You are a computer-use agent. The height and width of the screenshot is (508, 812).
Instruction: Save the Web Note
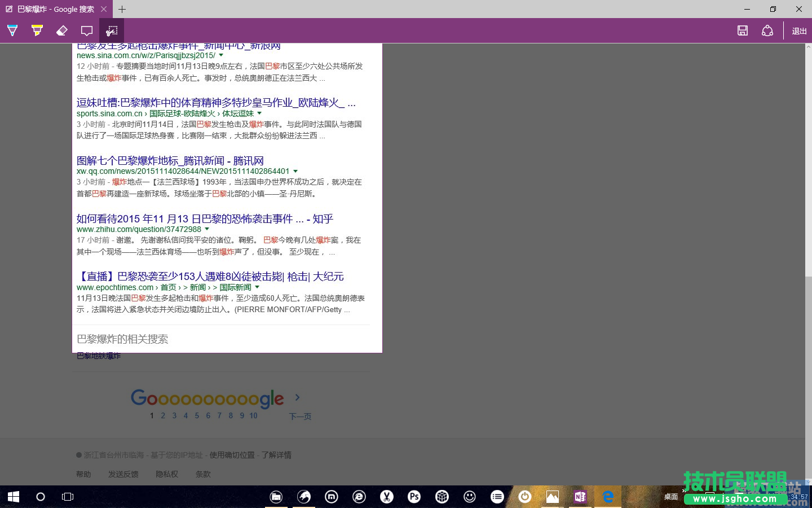click(743, 30)
